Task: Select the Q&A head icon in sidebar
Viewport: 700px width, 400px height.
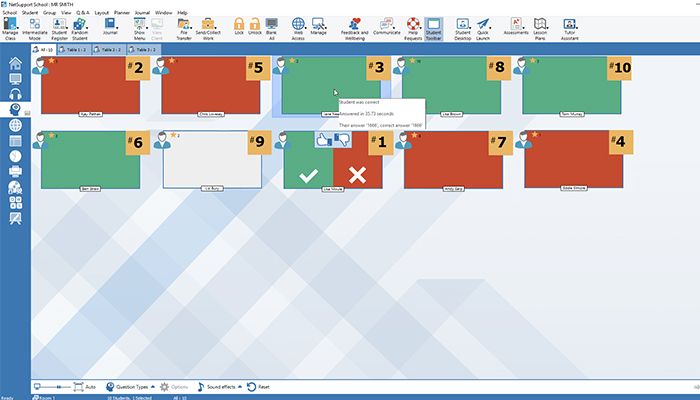Action: pos(15,109)
